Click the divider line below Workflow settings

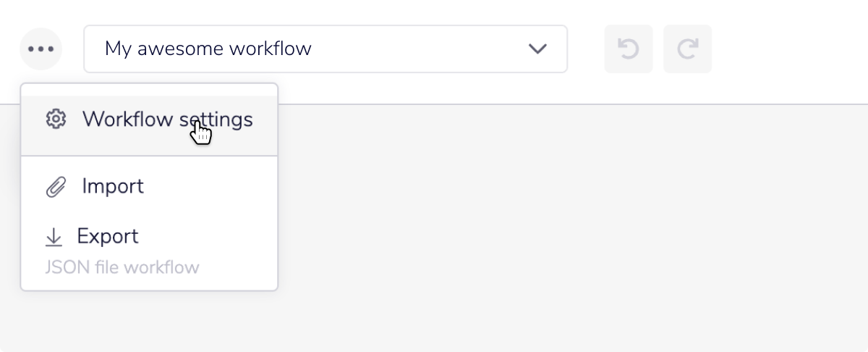[149, 156]
